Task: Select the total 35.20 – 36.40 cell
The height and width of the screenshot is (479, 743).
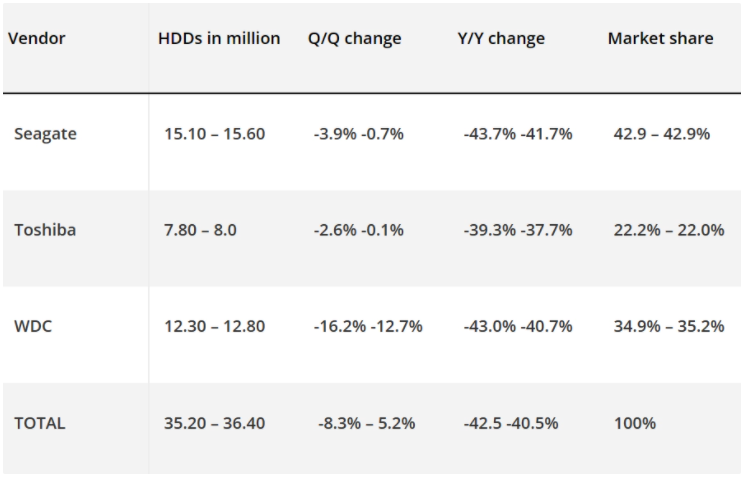Action: click(214, 423)
